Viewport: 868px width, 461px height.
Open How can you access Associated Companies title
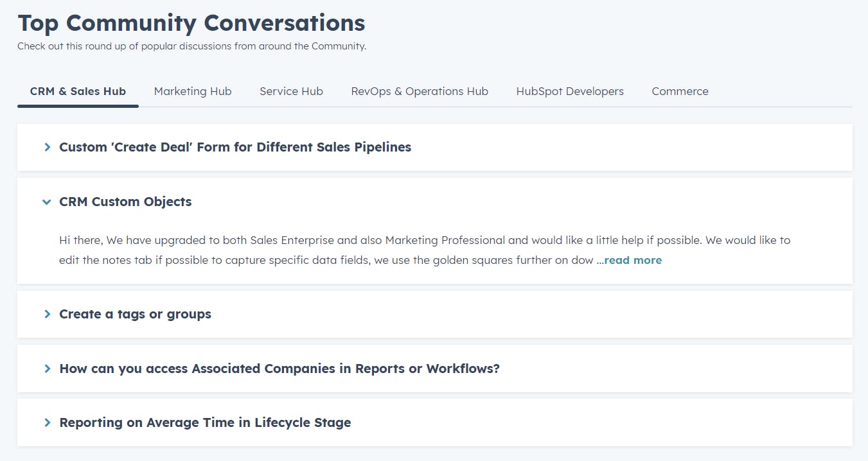click(279, 369)
